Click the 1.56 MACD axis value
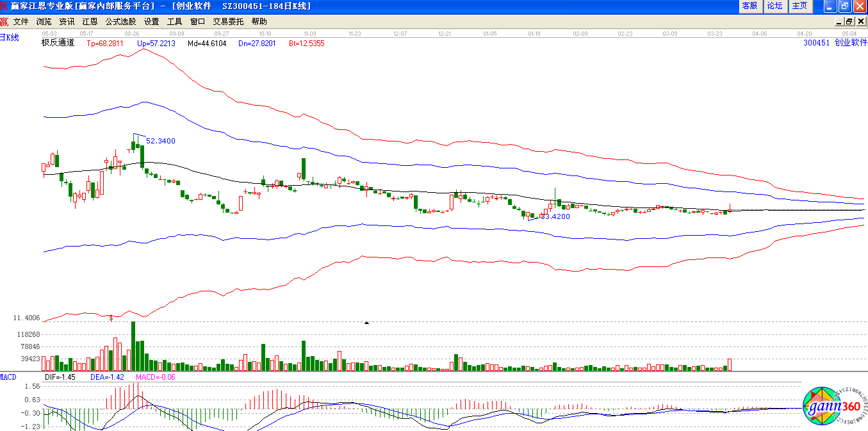 (33, 387)
